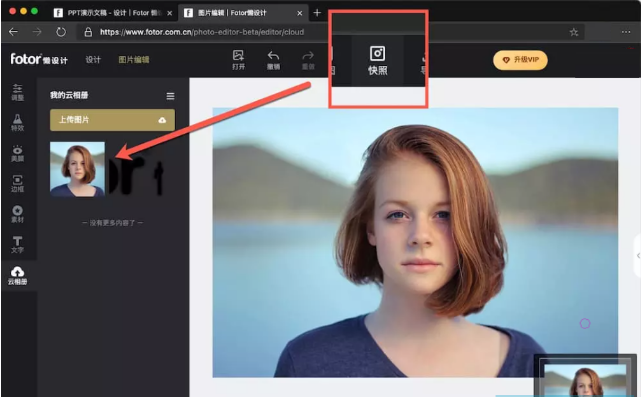The width and height of the screenshot is (642, 397).
Task: Open a new browser tab
Action: (x=317, y=13)
